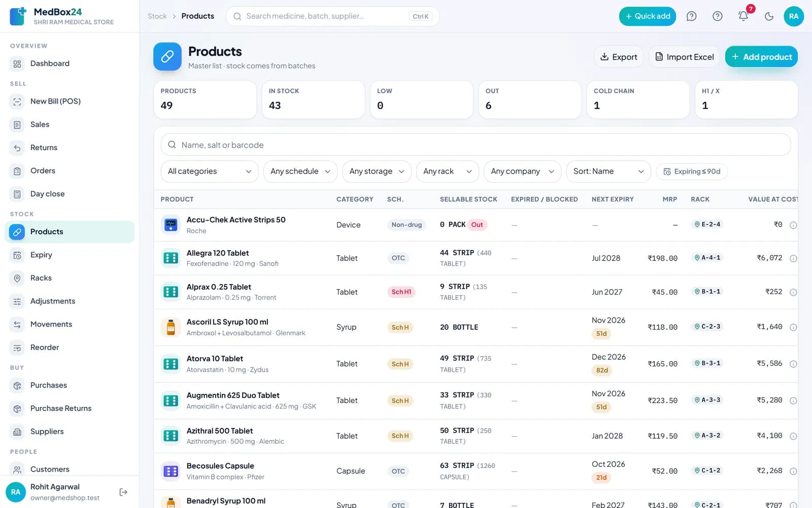812x508 pixels.
Task: Open New Bill (POS) in sidebar
Action: coord(70,101)
